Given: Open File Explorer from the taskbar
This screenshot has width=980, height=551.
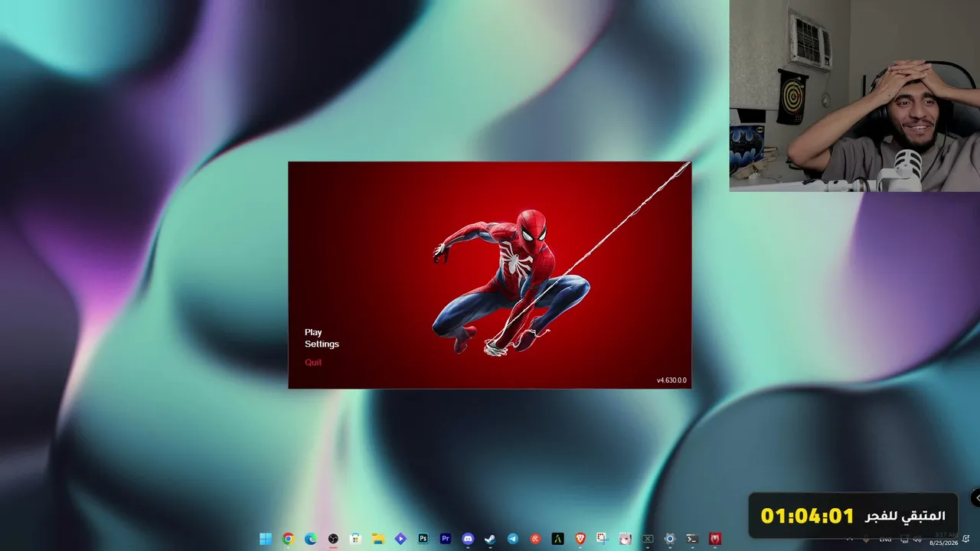Looking at the screenshot, I should pyautogui.click(x=377, y=539).
